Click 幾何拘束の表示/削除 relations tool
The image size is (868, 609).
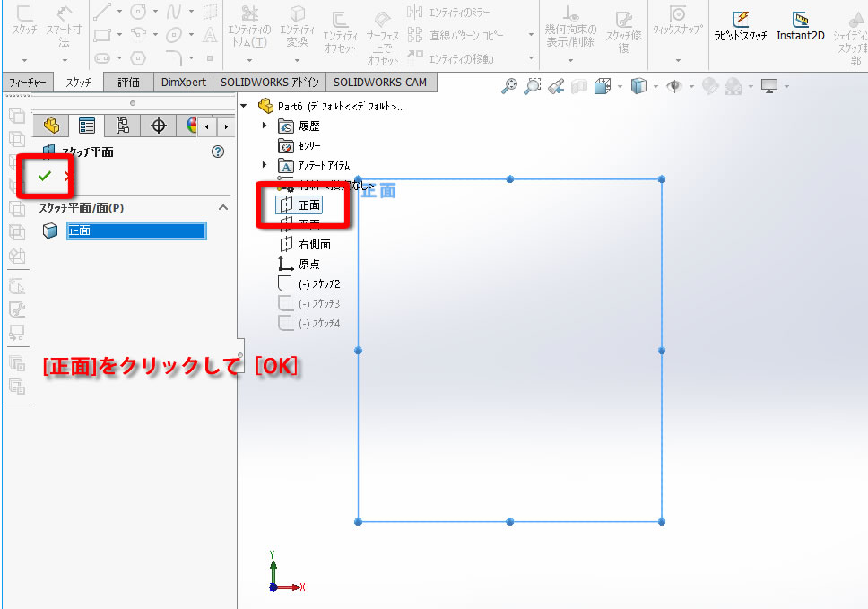[x=570, y=27]
